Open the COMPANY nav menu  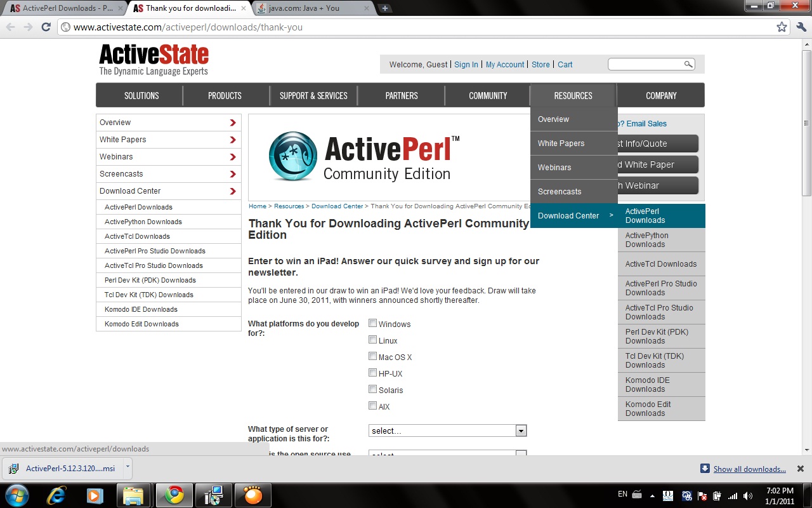(661, 95)
